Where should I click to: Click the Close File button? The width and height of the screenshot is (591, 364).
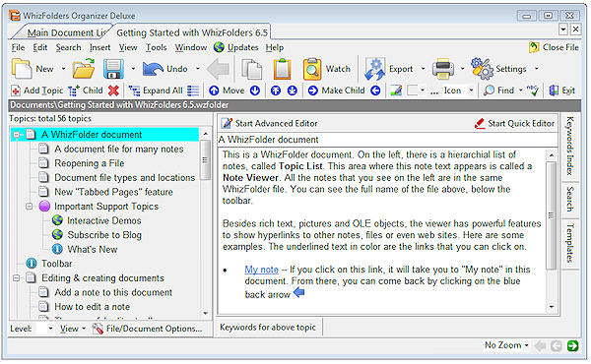(554, 48)
